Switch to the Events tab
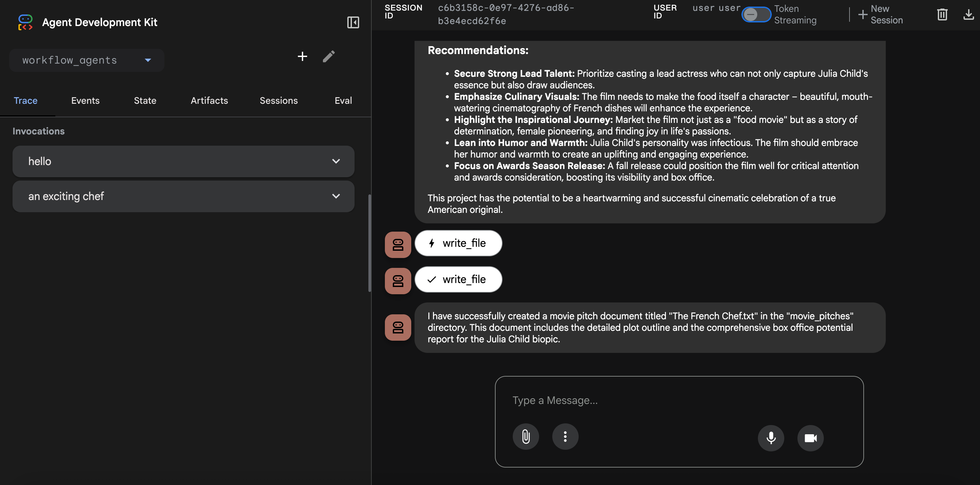 [85, 100]
